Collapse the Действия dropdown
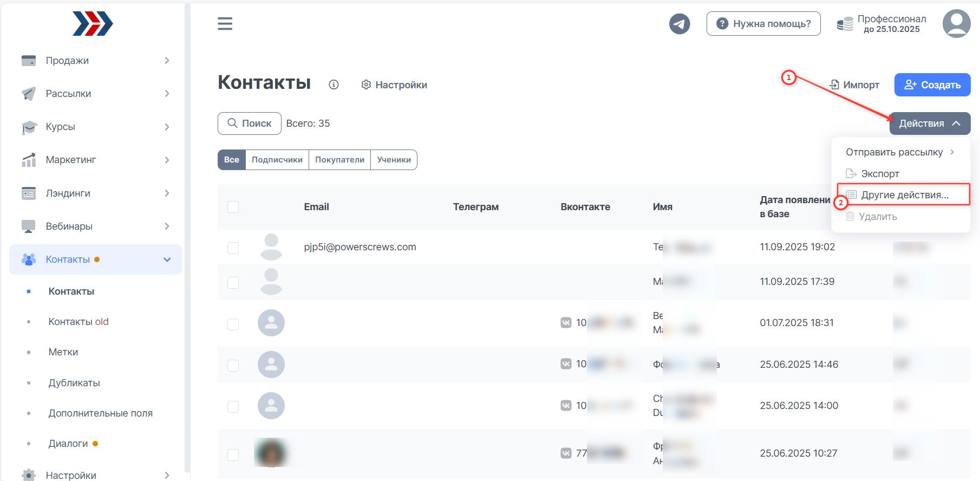This screenshot has height=481, width=980. pos(929,123)
